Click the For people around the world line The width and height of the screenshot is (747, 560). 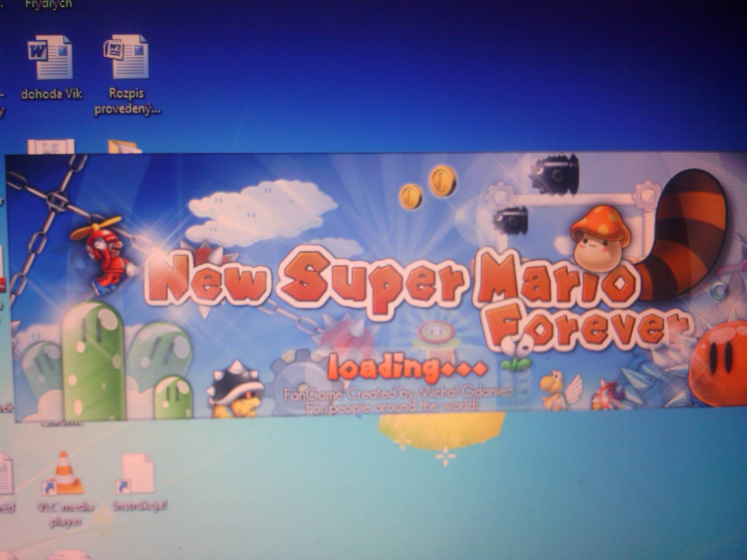point(392,407)
